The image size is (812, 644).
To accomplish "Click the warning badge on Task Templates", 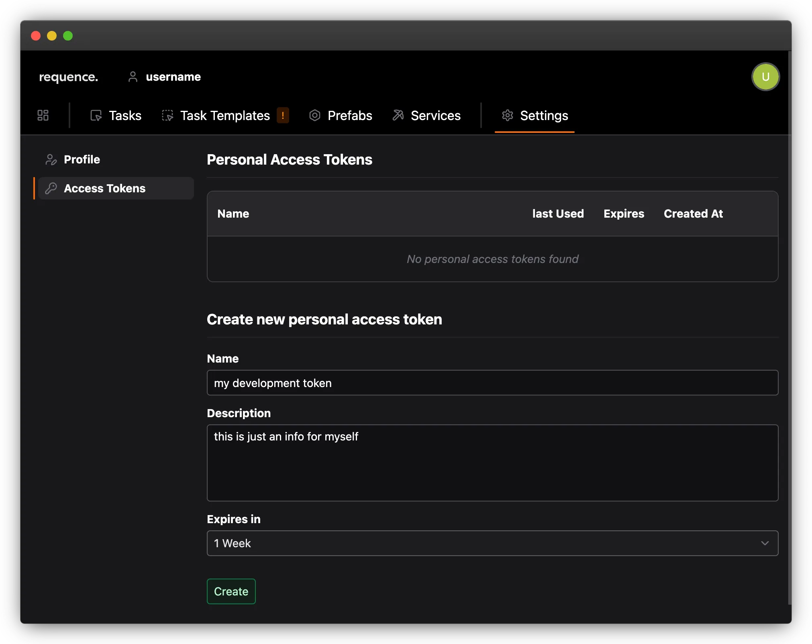I will (x=283, y=115).
